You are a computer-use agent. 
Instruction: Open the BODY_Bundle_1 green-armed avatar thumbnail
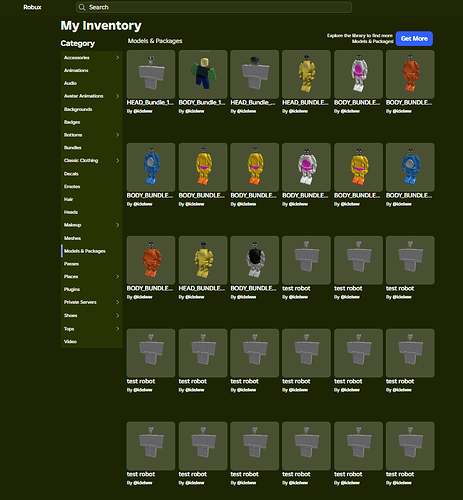pos(203,74)
